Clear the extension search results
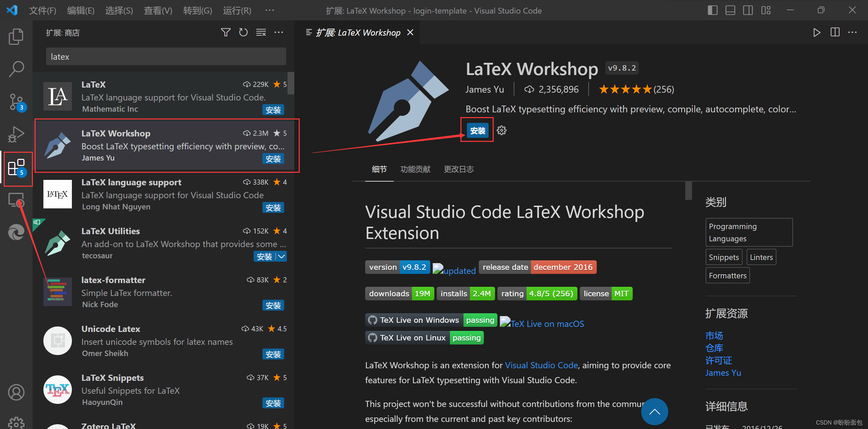The width and height of the screenshot is (868, 429). click(261, 32)
